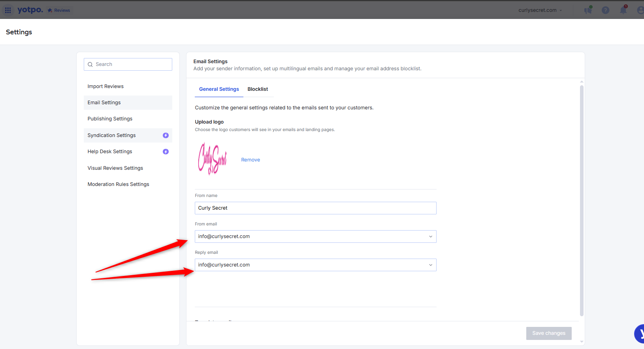The image size is (644, 349).
Task: Open Import Reviews settings
Action: 128,86
